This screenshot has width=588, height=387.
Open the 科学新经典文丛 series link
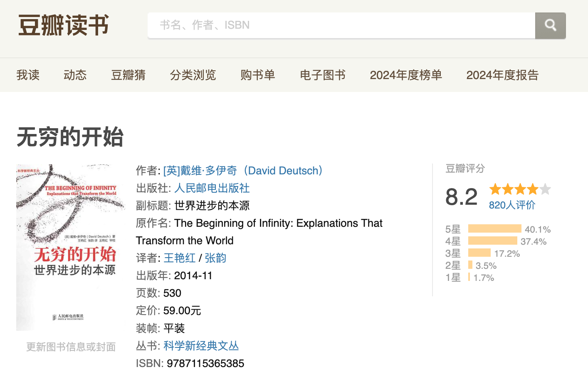pyautogui.click(x=201, y=346)
